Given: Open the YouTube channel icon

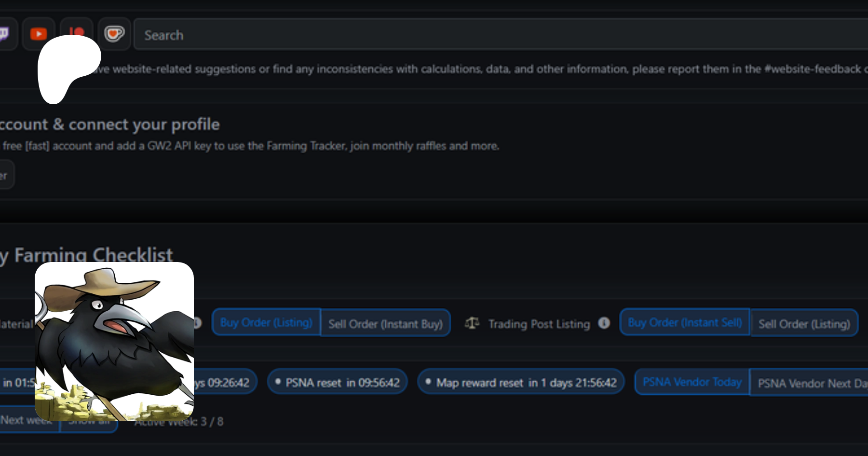Looking at the screenshot, I should (39, 34).
